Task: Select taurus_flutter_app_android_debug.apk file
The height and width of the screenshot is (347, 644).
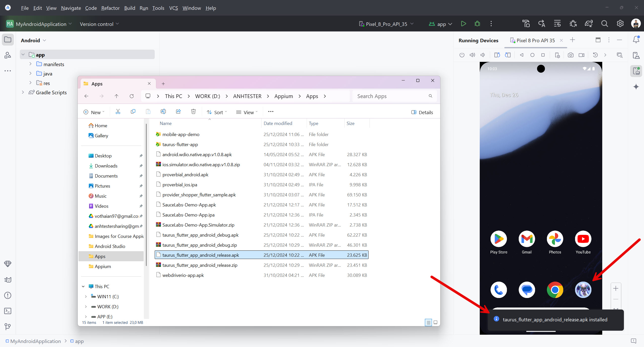Action: pyautogui.click(x=261, y=235)
